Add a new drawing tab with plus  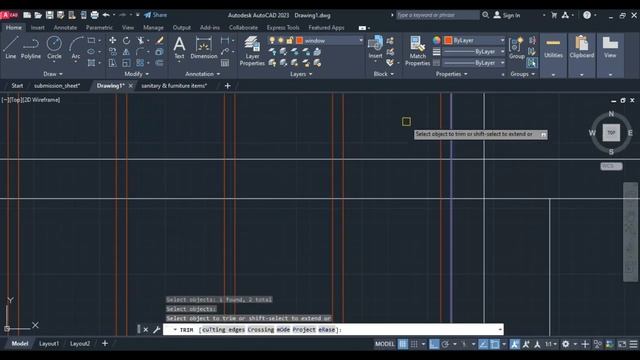tap(228, 86)
